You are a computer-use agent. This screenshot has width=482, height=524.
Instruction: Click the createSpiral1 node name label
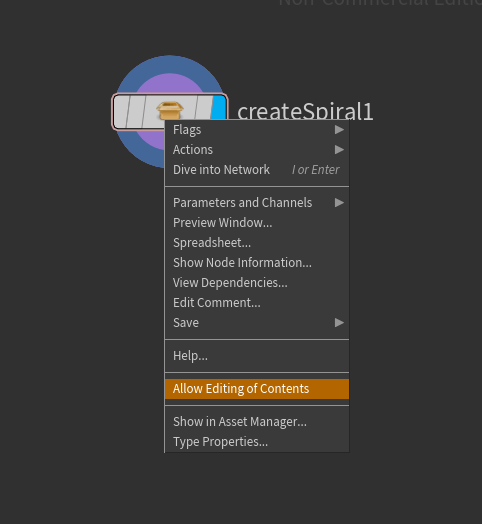point(305,111)
